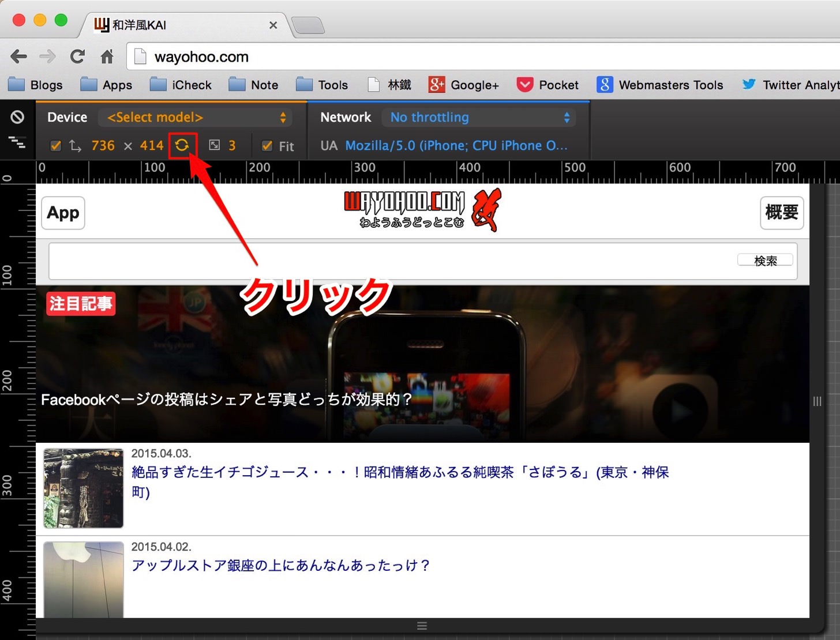Open the Google+ bookmark
The width and height of the screenshot is (840, 640).
pyautogui.click(x=463, y=85)
